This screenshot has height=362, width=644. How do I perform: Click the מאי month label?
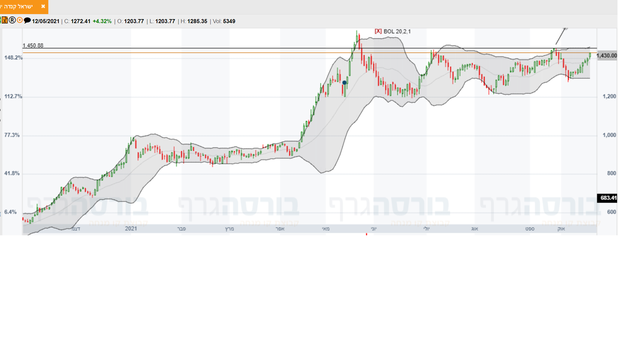click(326, 229)
